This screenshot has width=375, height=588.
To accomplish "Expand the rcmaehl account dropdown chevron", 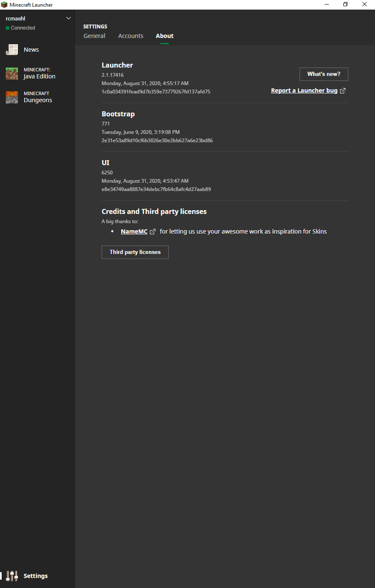I will click(x=69, y=18).
